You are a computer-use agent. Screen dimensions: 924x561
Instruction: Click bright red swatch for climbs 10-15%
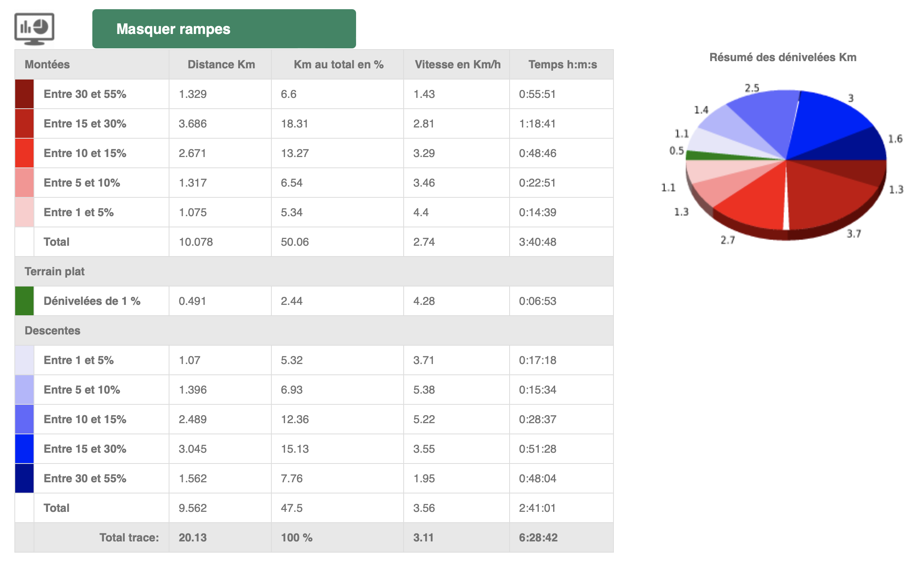pos(24,153)
